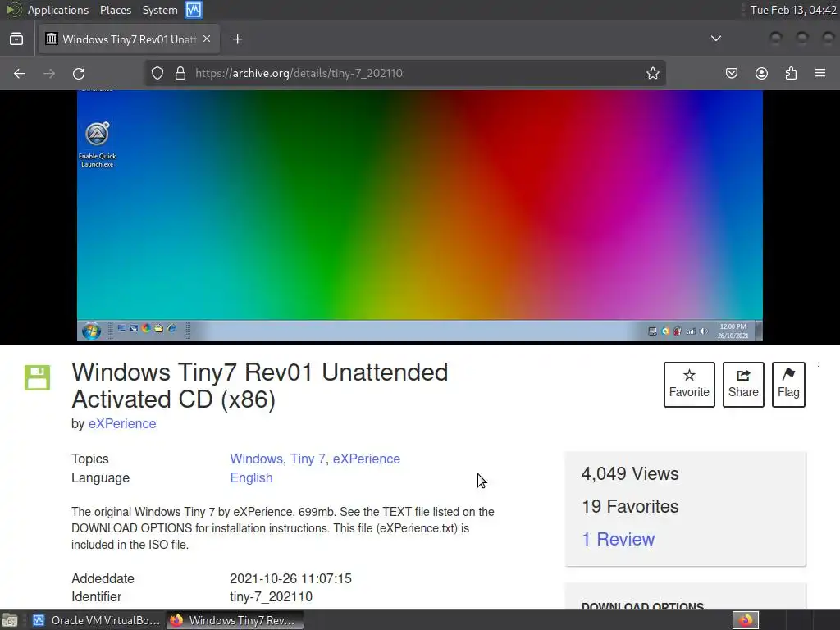Switch to Oracle VM VirtualBox taskbar window
The width and height of the screenshot is (840, 630).
(97, 620)
